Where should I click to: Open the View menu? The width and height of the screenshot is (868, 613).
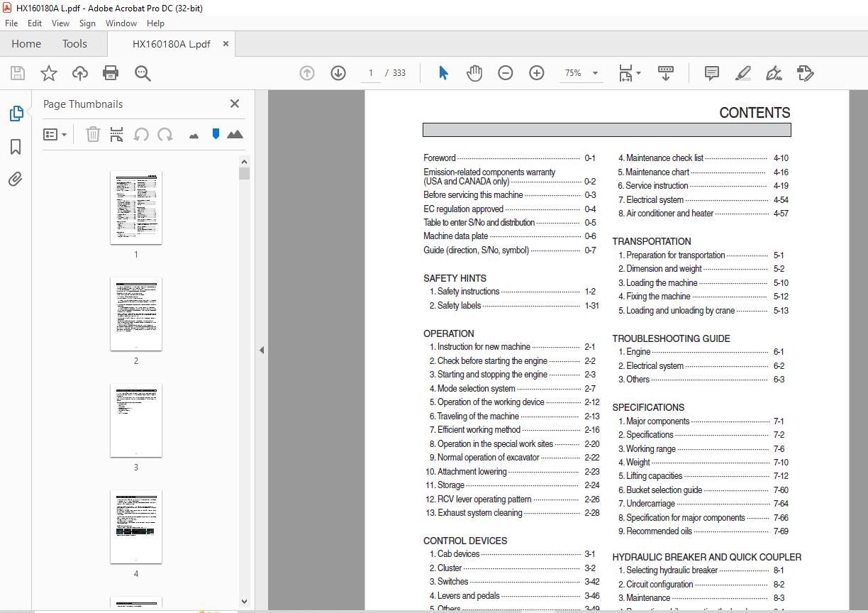click(60, 23)
